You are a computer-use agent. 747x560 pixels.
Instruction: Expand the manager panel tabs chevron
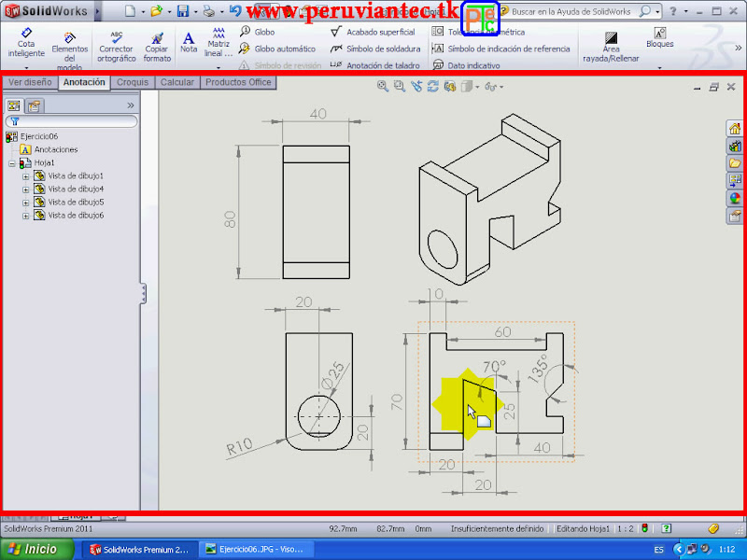pos(131,105)
